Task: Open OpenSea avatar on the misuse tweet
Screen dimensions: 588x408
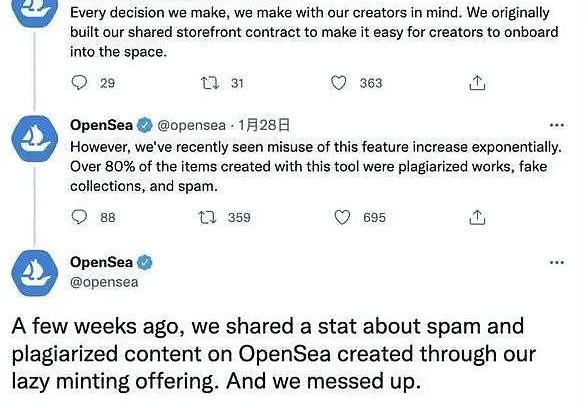Action: [x=34, y=139]
